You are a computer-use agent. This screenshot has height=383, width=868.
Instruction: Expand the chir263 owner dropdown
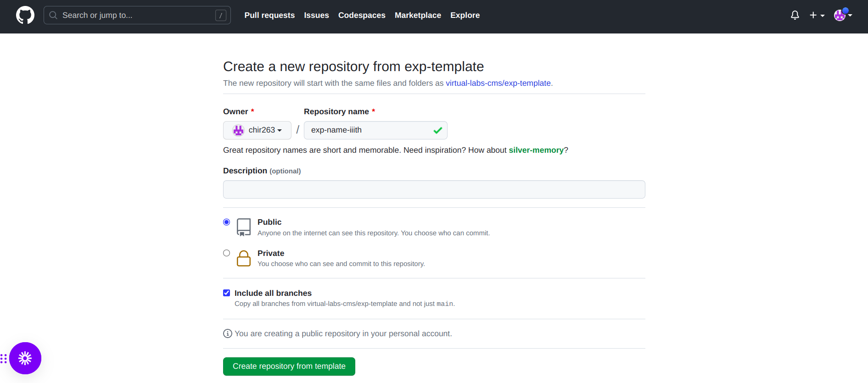[x=257, y=130]
